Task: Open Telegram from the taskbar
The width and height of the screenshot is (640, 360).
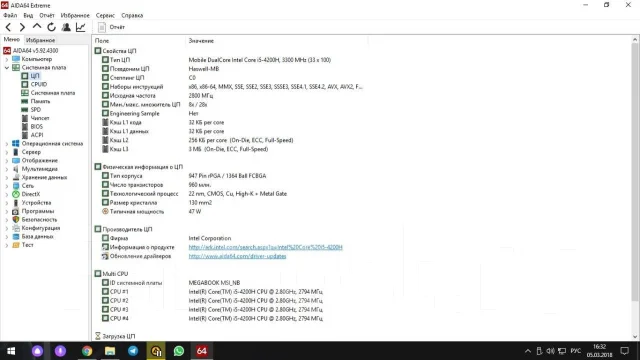Action: 133,351
